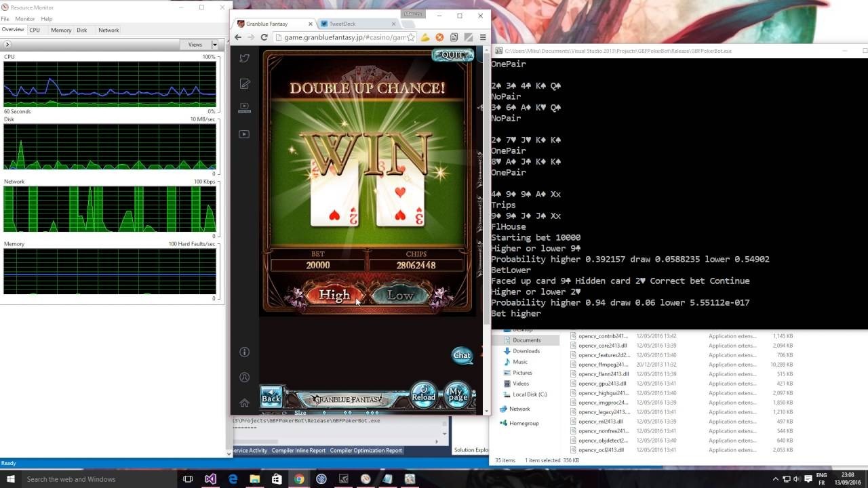This screenshot has width=868, height=488.
Task: Select the opencv_core2413.dll file
Action: pos(602,346)
